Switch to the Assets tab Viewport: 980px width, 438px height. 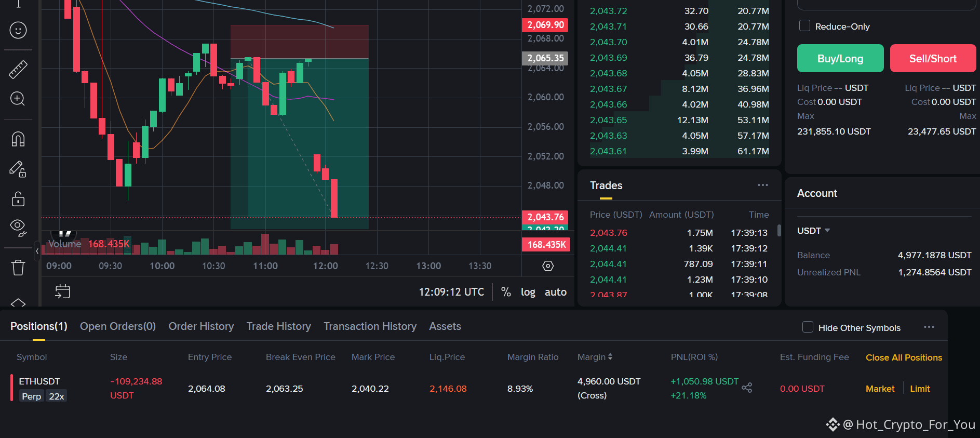point(445,326)
